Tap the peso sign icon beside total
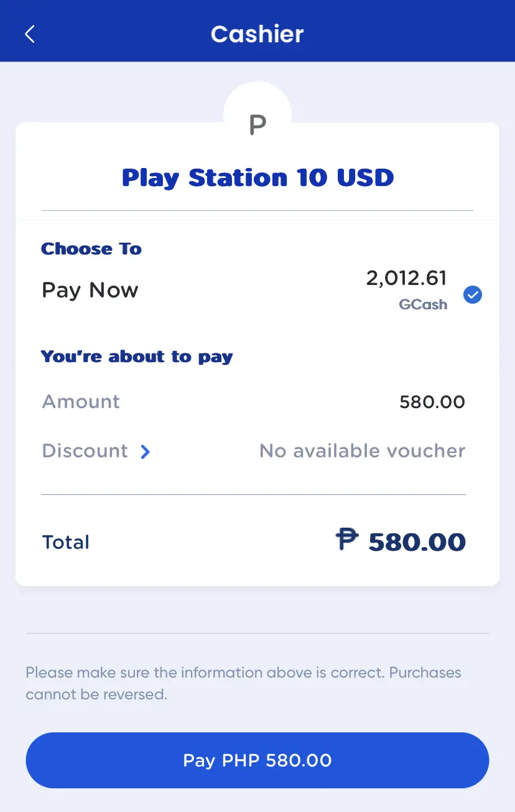Screen dimensions: 515x812 click(347, 539)
